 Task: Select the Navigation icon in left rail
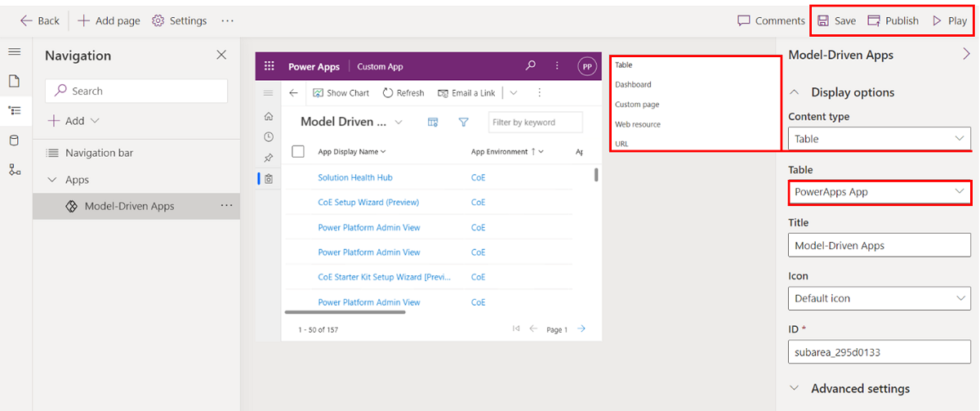click(x=15, y=110)
